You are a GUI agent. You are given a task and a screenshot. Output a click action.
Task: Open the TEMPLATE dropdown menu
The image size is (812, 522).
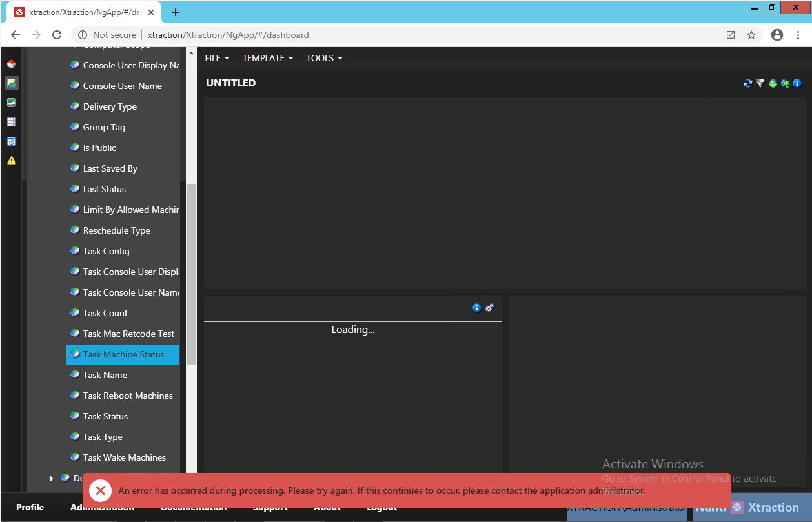[x=267, y=58]
